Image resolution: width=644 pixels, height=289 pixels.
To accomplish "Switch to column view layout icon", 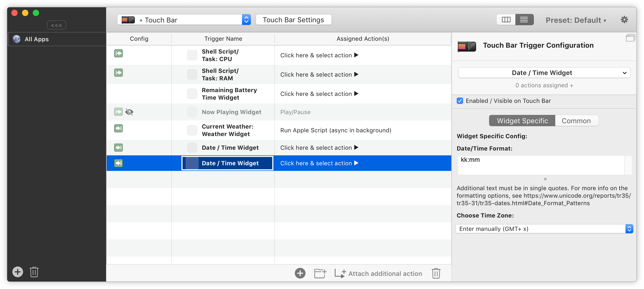I will [x=506, y=20].
